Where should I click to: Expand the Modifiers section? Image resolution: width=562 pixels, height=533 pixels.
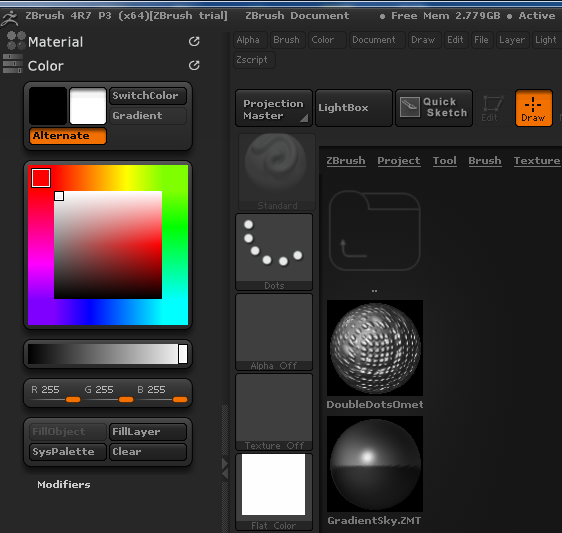click(64, 485)
